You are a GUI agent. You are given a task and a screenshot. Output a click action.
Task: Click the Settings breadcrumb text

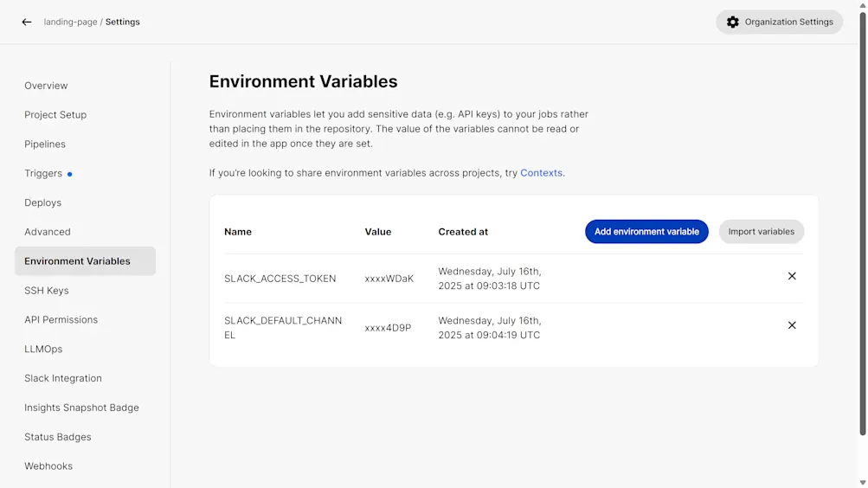(122, 22)
